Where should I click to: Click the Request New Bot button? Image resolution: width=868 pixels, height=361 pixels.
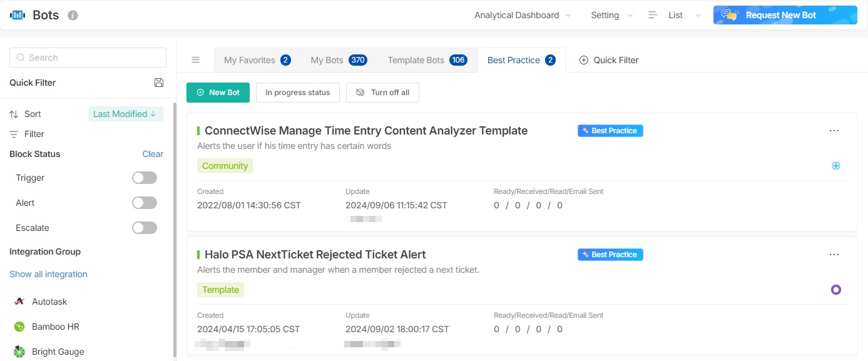coord(785,15)
